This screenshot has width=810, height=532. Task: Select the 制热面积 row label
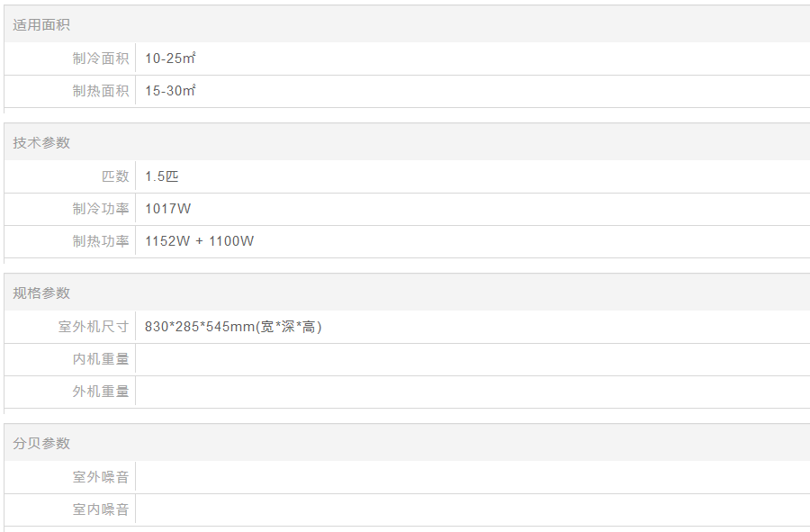click(101, 91)
